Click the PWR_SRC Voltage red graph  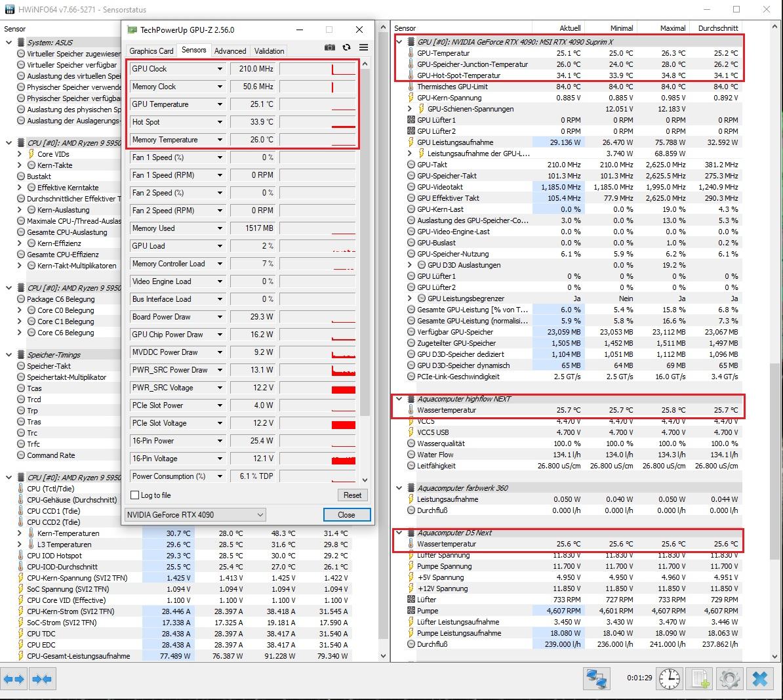pyautogui.click(x=317, y=388)
